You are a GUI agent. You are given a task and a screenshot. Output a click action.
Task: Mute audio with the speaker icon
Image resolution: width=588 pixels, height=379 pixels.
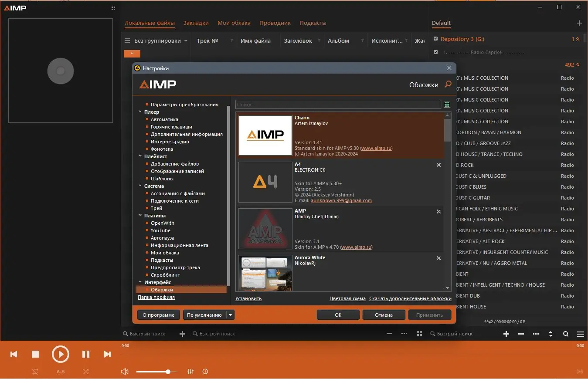coord(125,372)
